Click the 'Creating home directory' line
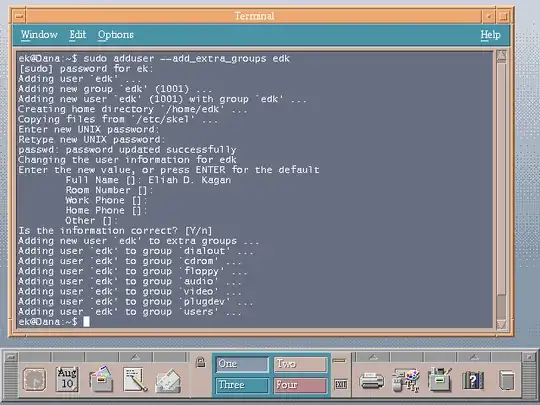Screen dimensions: 540x405 pos(133,110)
